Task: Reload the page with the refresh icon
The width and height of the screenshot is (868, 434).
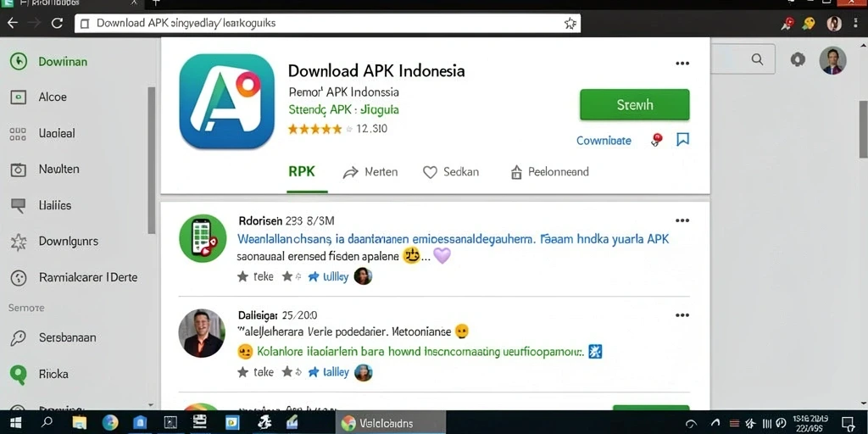Action: coord(57,23)
